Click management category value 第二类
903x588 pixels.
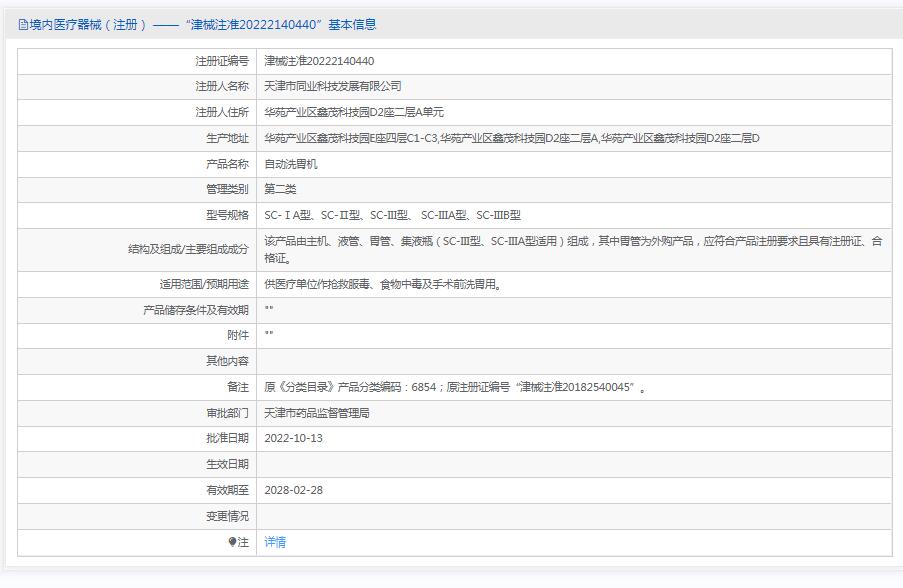280,189
